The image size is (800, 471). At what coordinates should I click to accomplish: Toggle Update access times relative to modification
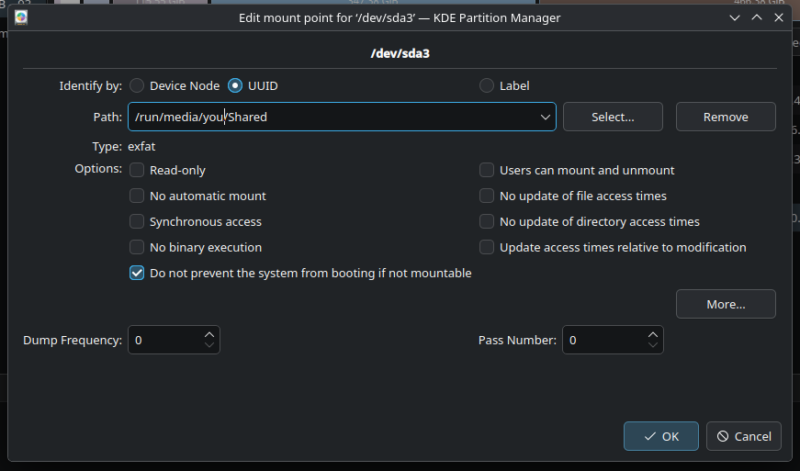[x=487, y=247]
